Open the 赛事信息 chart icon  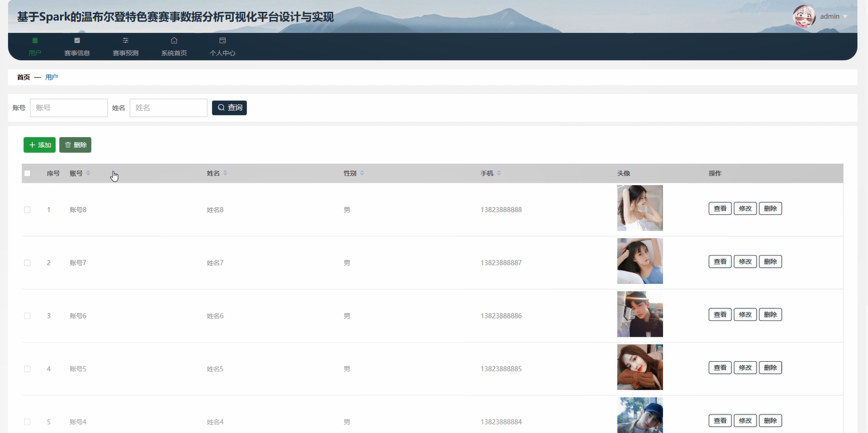77,41
